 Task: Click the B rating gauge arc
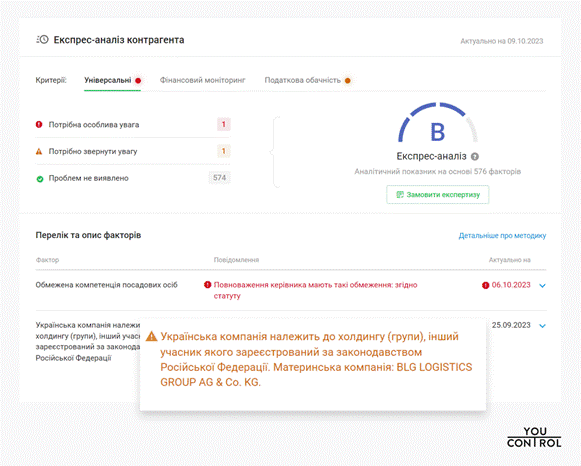point(438,123)
